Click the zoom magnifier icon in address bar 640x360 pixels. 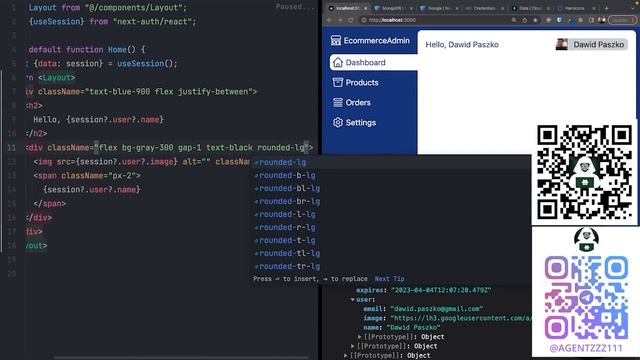click(x=513, y=20)
